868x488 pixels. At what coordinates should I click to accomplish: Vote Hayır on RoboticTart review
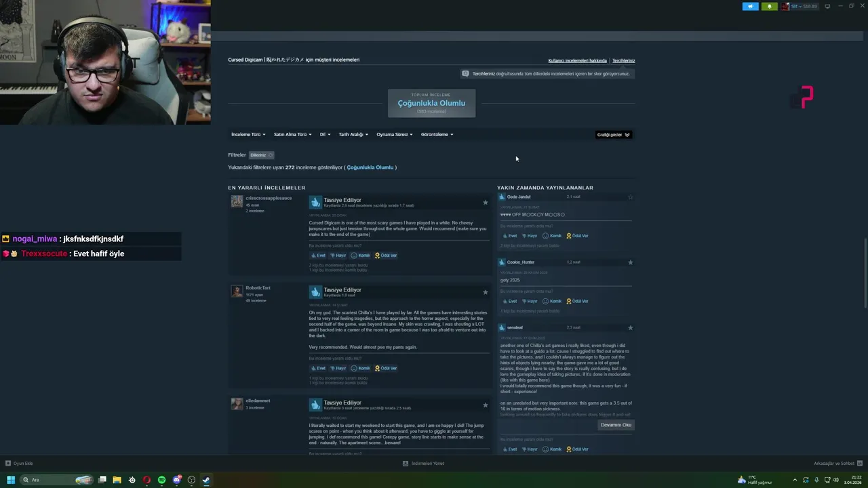[338, 368]
